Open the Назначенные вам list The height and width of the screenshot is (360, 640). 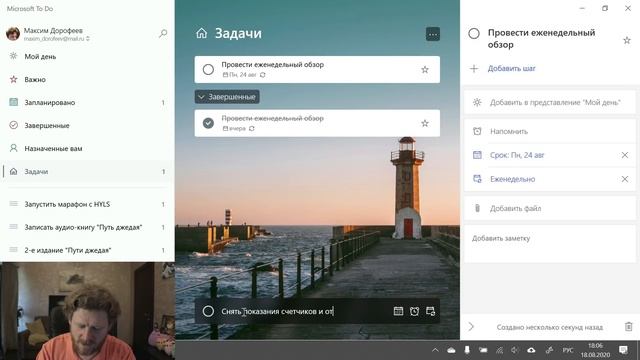click(88, 149)
